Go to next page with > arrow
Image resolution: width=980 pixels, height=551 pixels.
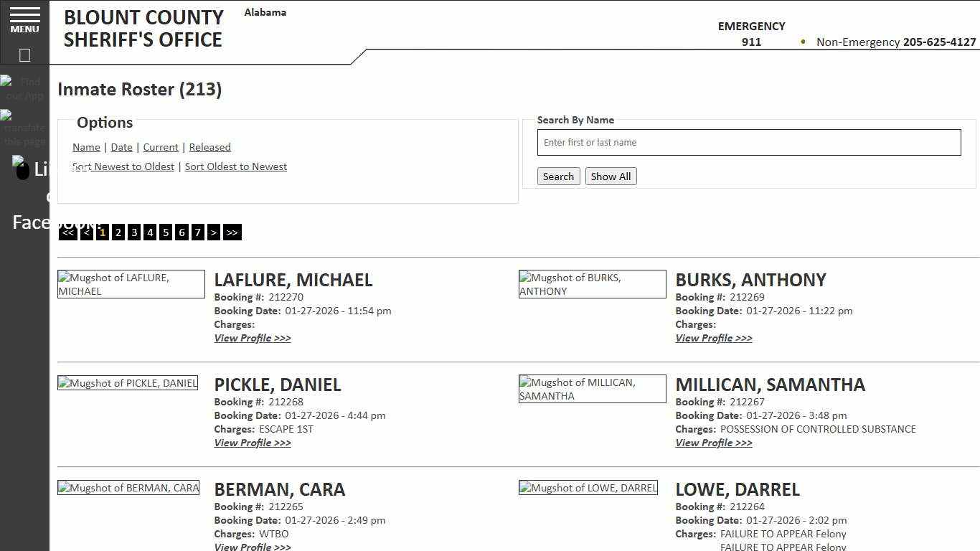(214, 232)
